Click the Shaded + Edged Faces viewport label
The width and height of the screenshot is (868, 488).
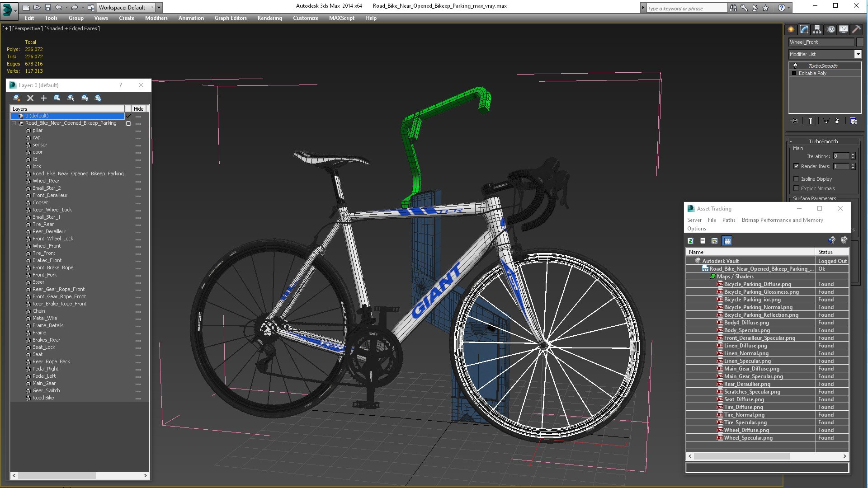[x=72, y=28]
